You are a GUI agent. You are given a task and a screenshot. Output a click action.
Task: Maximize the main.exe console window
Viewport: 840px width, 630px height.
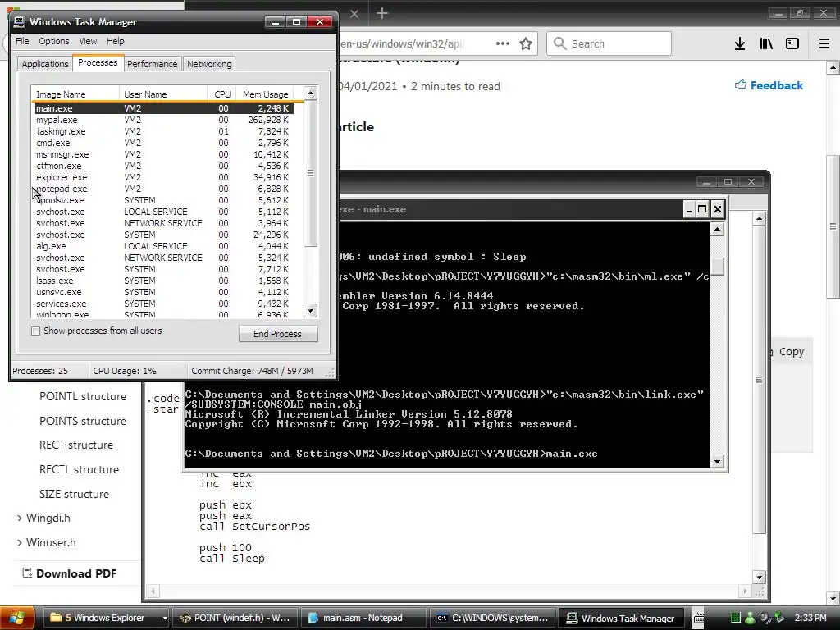click(702, 209)
